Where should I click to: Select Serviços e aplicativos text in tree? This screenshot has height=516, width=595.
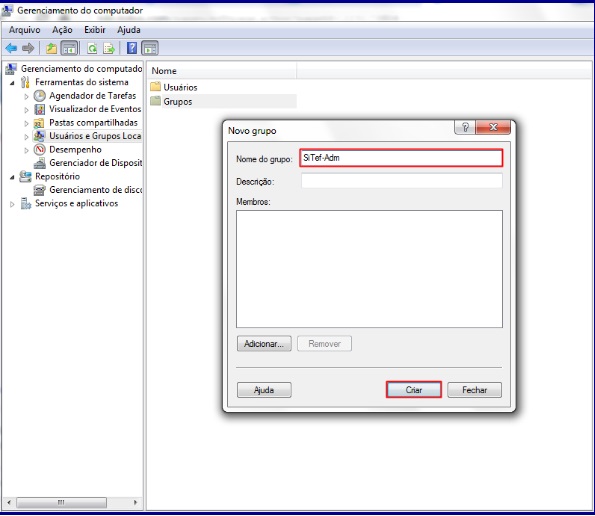(77, 203)
